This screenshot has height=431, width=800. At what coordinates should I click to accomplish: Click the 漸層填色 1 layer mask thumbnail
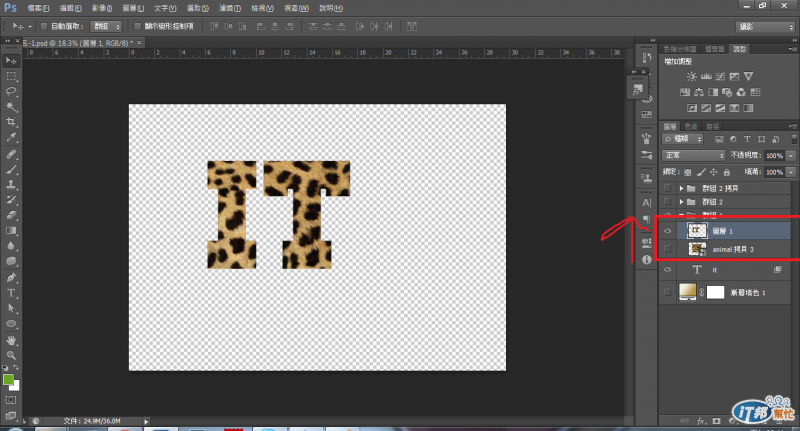click(x=715, y=292)
